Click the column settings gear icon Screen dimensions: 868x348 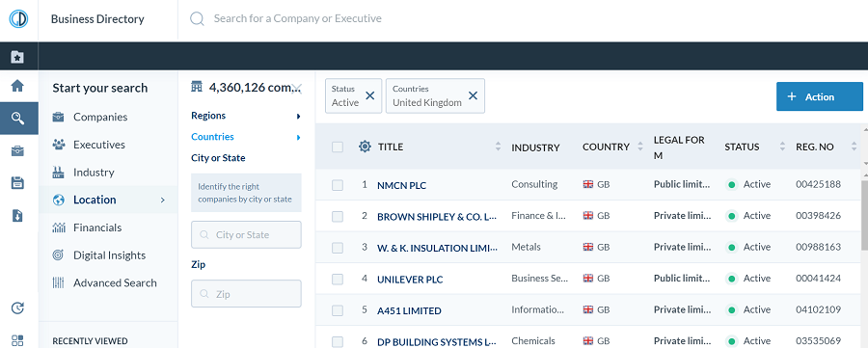tap(365, 147)
